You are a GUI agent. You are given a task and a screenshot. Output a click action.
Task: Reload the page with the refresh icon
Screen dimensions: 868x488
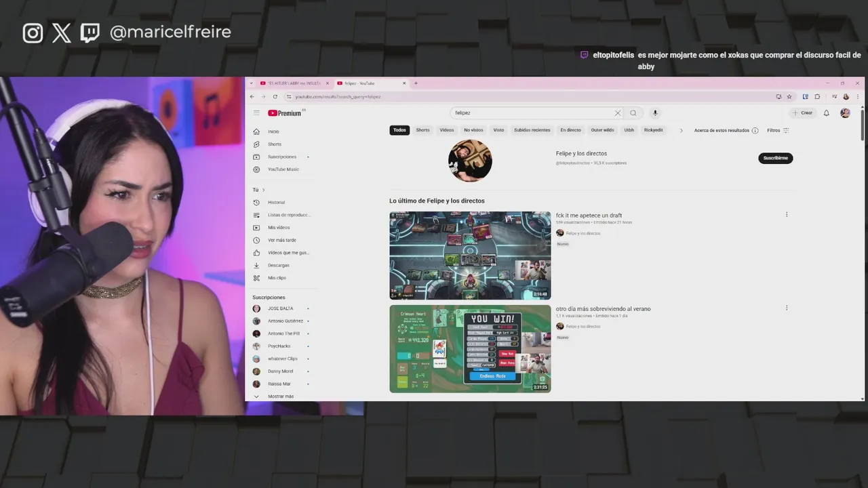pyautogui.click(x=275, y=97)
